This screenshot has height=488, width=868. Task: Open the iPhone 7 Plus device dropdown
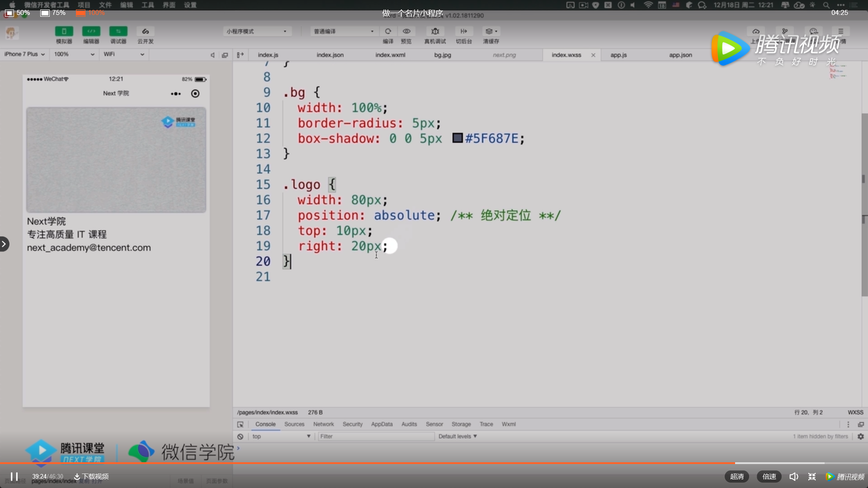pyautogui.click(x=24, y=54)
